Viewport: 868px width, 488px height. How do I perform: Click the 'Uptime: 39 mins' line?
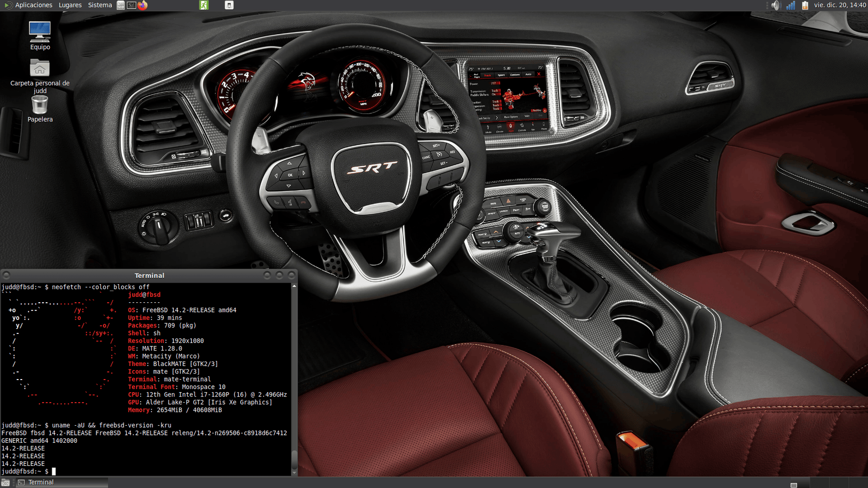155,318
